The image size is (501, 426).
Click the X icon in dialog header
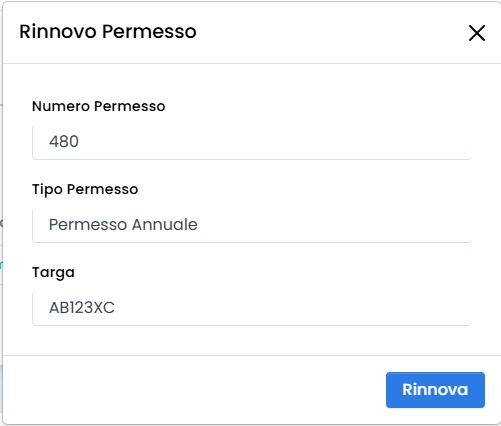(477, 33)
